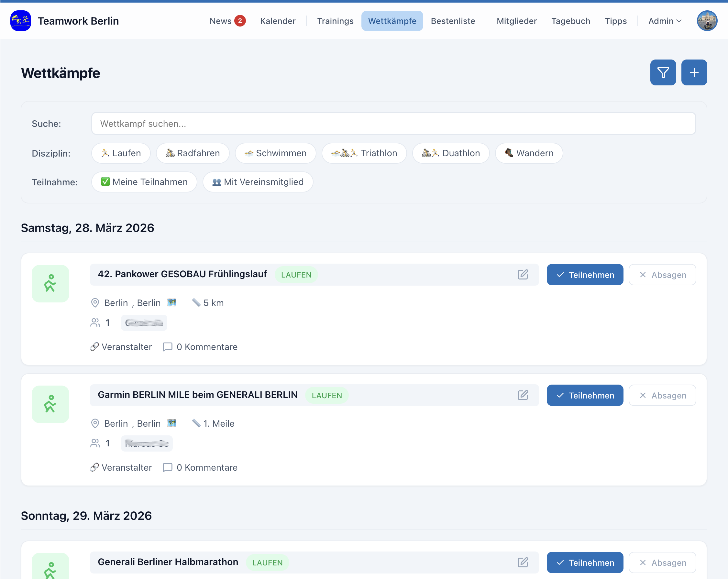The height and width of the screenshot is (579, 728).
Task: Toggle the Triathlon discipline filter
Action: tap(364, 153)
